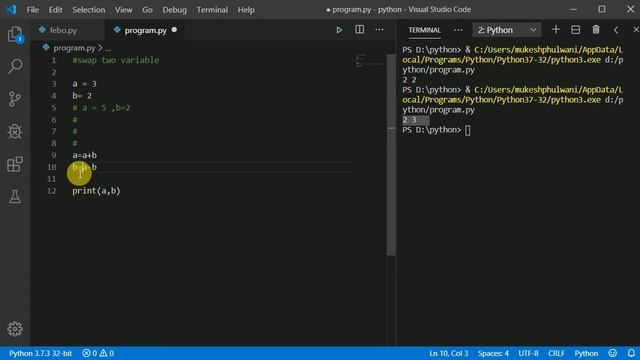Viewport: 640px width, 360px height.
Task: Open the Go menu
Action: [147, 9]
